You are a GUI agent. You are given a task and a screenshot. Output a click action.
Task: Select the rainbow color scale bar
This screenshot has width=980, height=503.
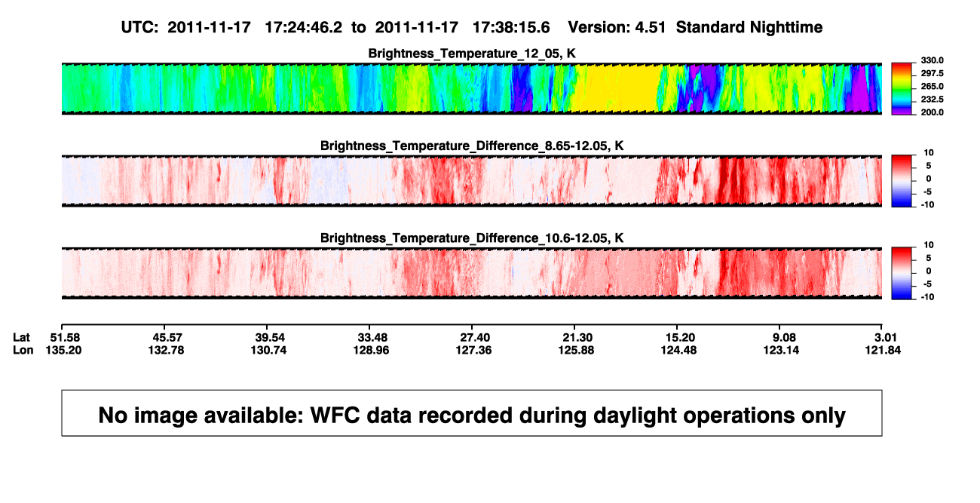pyautogui.click(x=903, y=88)
